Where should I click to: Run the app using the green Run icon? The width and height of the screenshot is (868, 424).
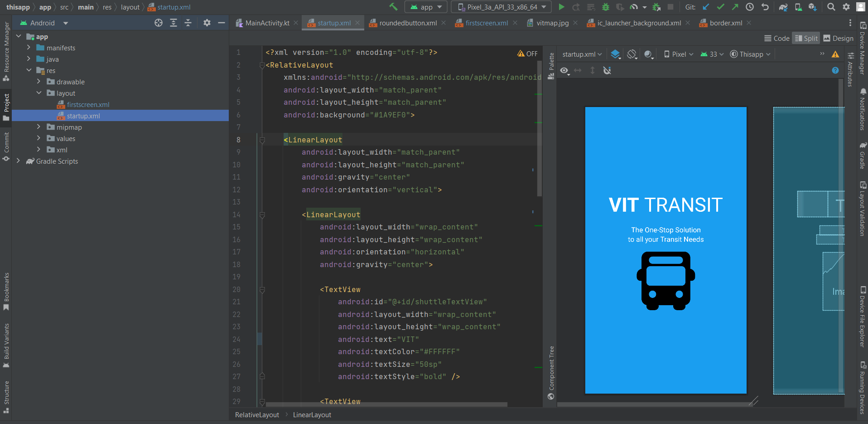pyautogui.click(x=562, y=7)
